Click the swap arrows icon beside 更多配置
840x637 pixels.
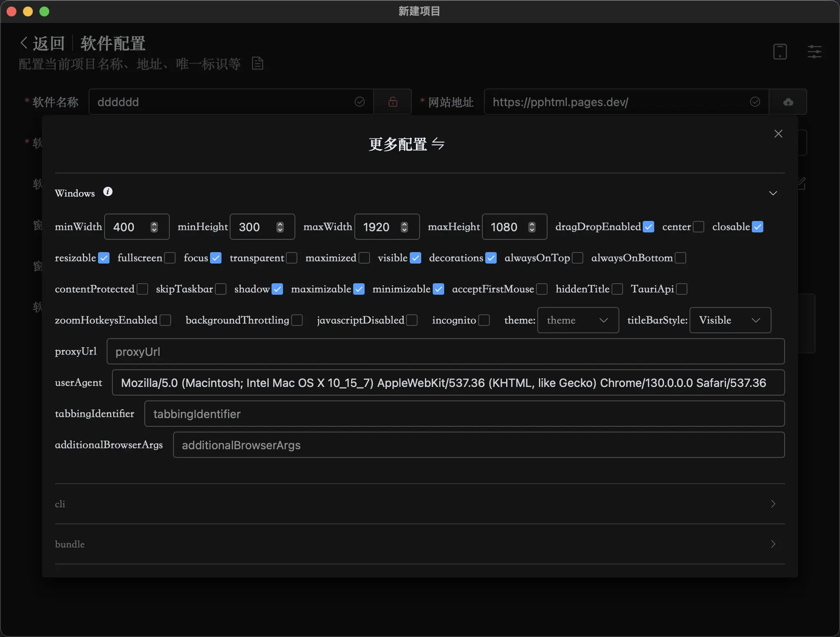pyautogui.click(x=438, y=144)
